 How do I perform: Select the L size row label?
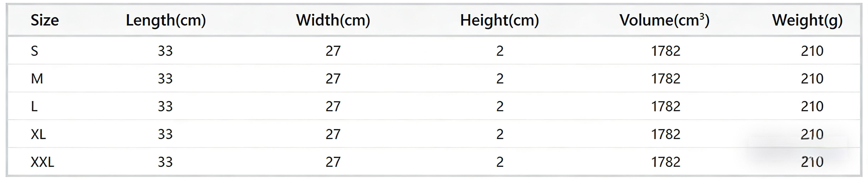pyautogui.click(x=34, y=106)
